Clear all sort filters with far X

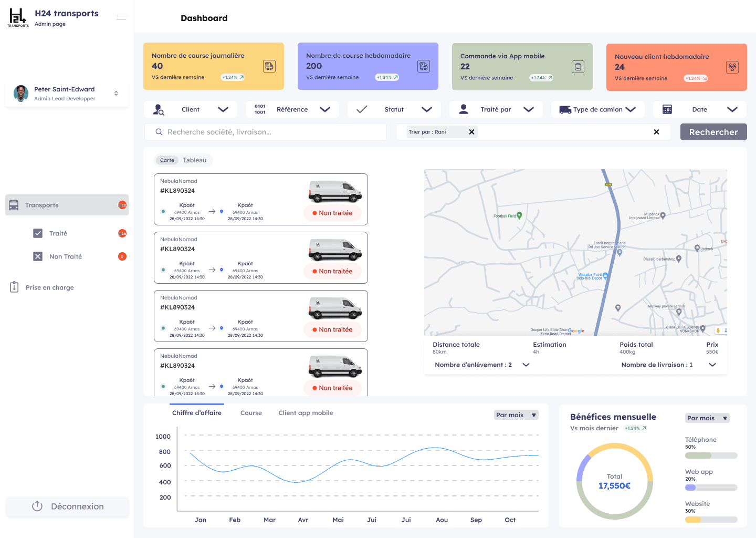click(x=656, y=132)
